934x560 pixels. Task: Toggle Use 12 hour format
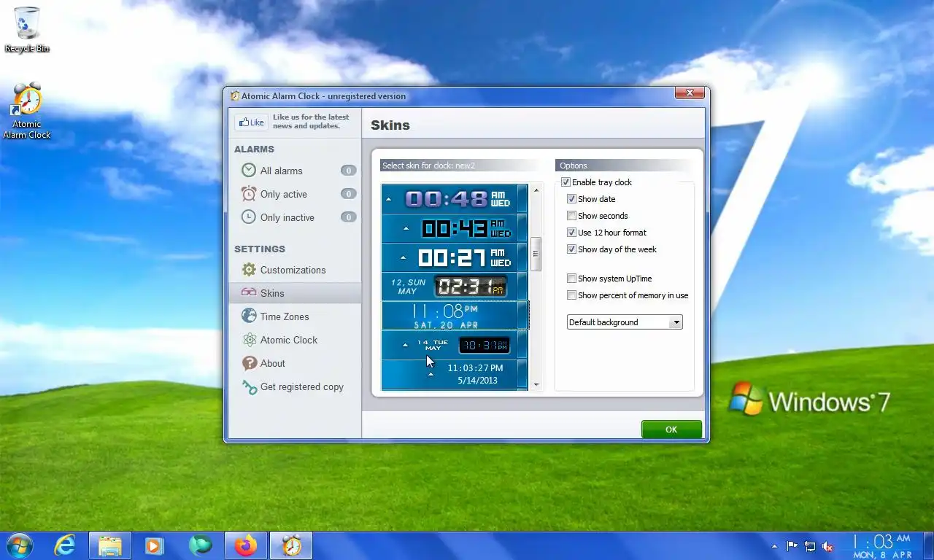[572, 233]
